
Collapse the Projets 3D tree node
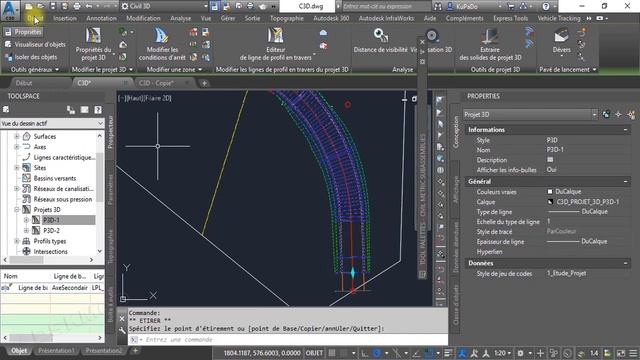(17, 209)
